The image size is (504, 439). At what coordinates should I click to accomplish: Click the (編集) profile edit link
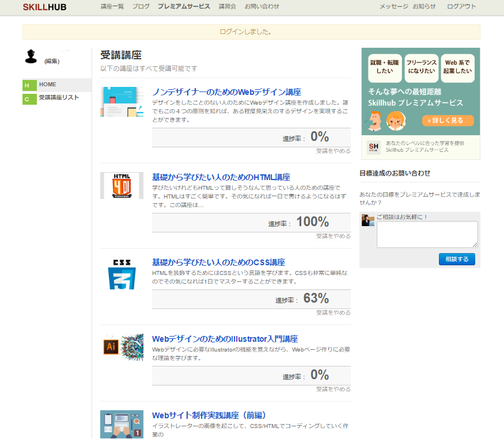click(x=52, y=62)
